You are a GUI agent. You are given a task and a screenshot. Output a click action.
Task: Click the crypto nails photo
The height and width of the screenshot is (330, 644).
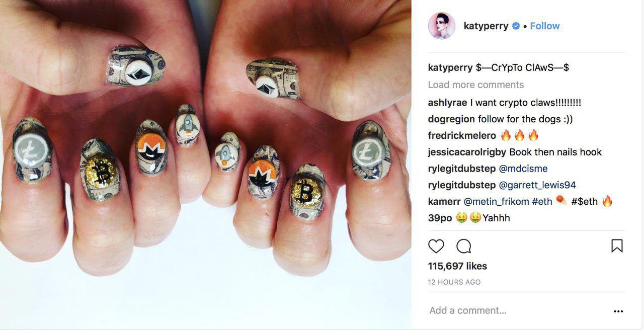(x=206, y=164)
